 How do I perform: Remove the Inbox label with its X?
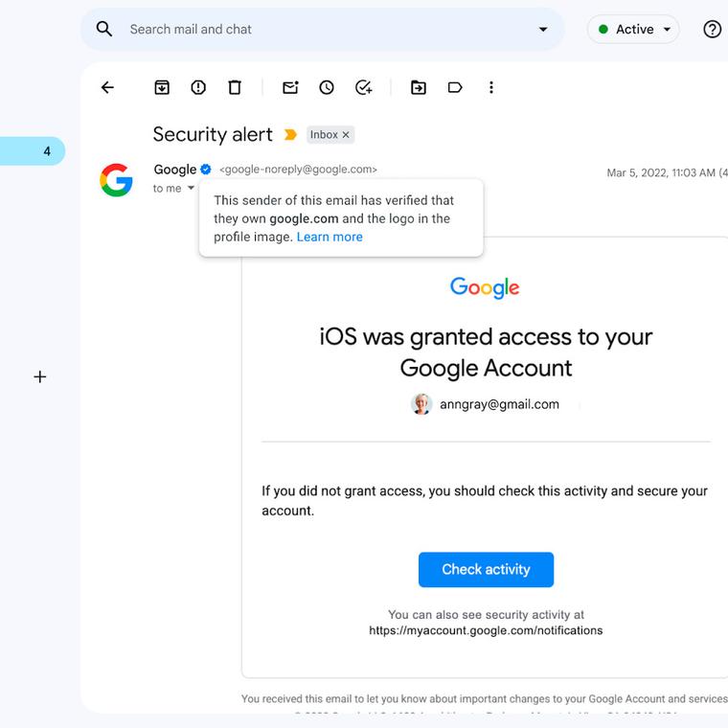point(346,135)
